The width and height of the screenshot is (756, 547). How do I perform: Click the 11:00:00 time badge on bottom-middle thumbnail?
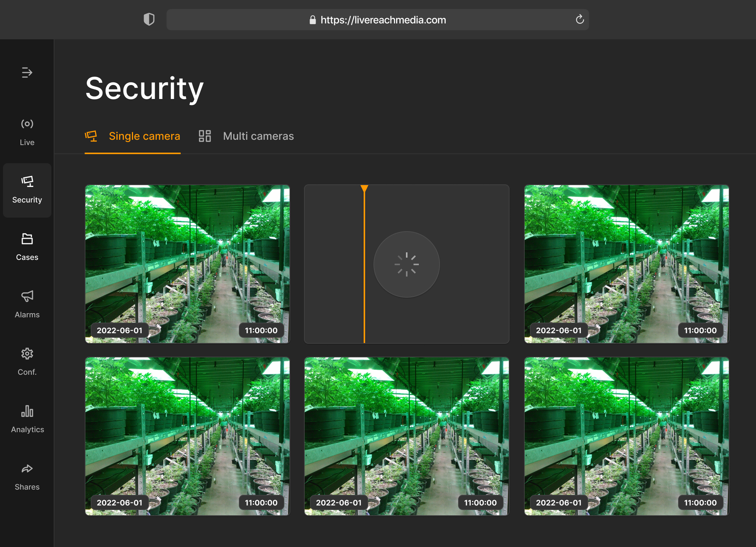pos(480,503)
